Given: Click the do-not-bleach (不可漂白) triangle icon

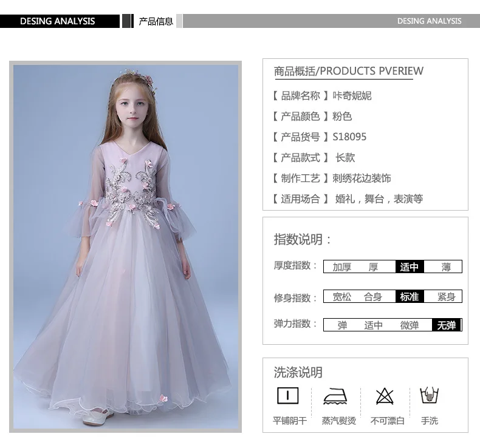Looking at the screenshot, I should pos(385,396).
